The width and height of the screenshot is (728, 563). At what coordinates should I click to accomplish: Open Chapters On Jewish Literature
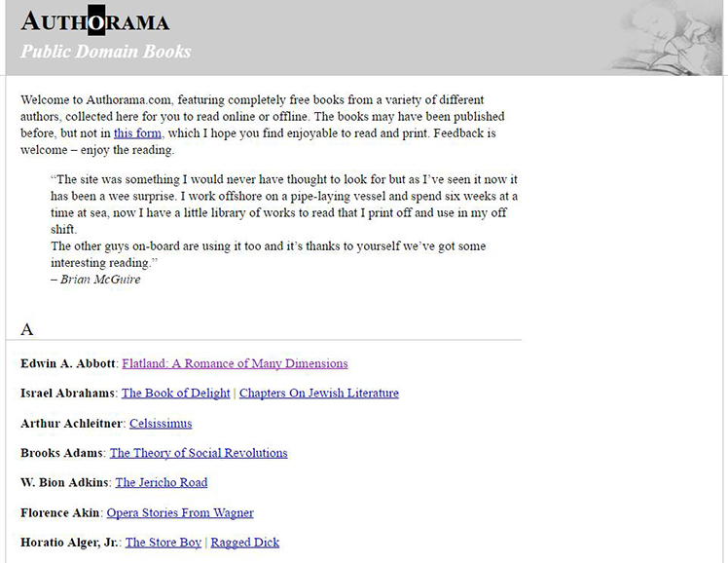pos(319,394)
